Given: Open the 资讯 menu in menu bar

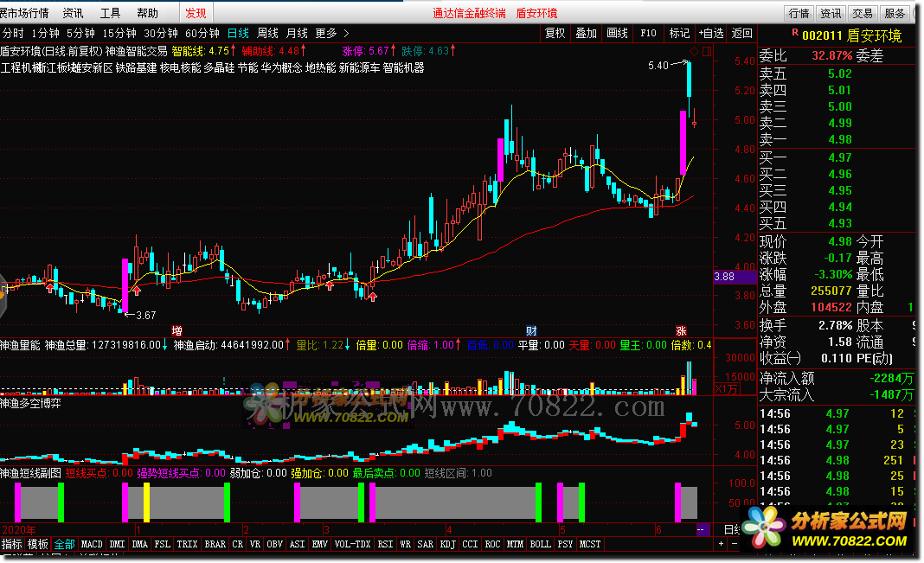Looking at the screenshot, I should (73, 13).
